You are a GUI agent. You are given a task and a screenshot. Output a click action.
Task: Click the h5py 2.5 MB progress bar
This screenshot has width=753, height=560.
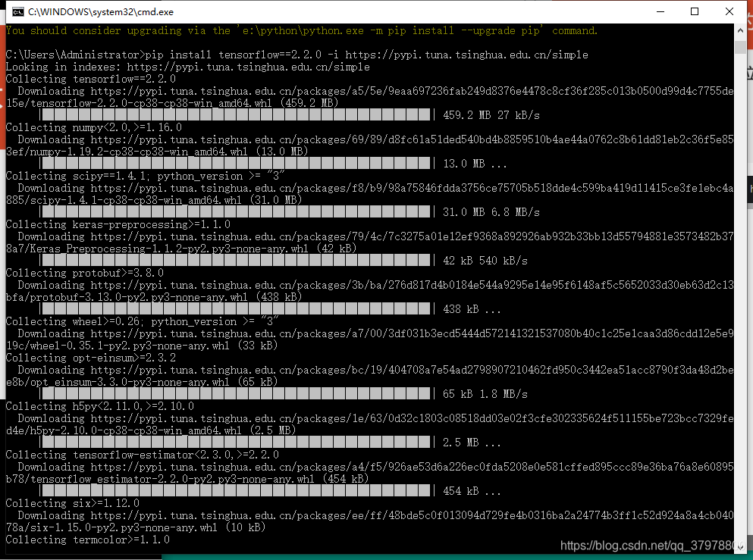[237, 442]
